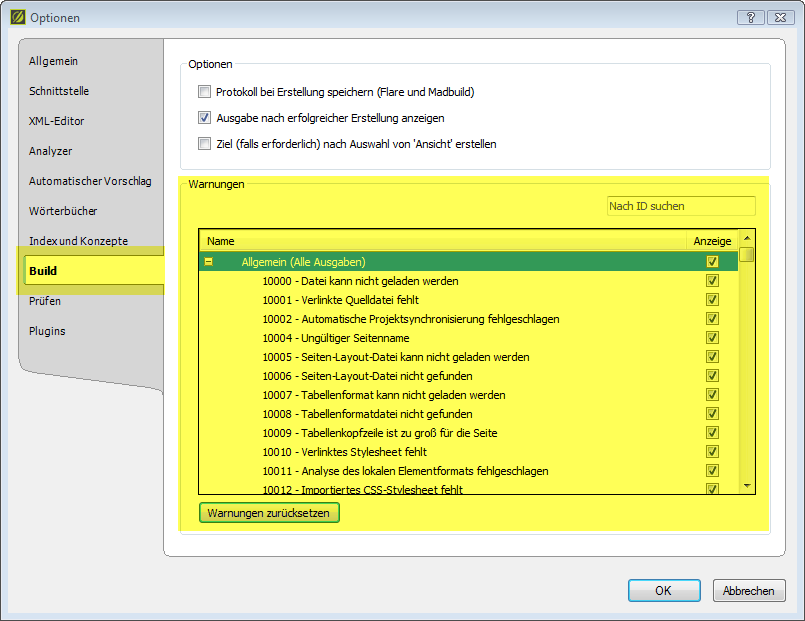
Task: Collapse the Allgemein (Alle Ausgaben) group
Action: [209, 262]
